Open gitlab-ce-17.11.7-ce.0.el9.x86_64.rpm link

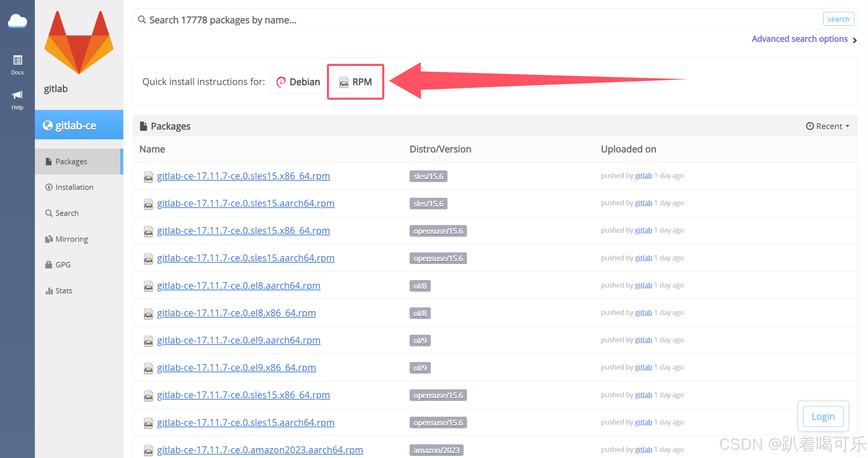pyautogui.click(x=236, y=367)
